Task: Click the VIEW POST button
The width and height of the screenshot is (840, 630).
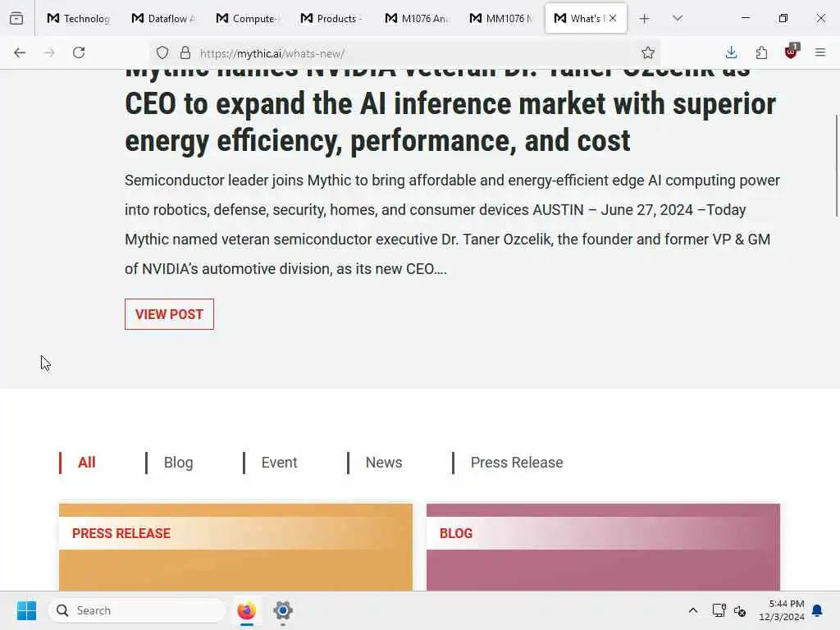Action: [169, 314]
